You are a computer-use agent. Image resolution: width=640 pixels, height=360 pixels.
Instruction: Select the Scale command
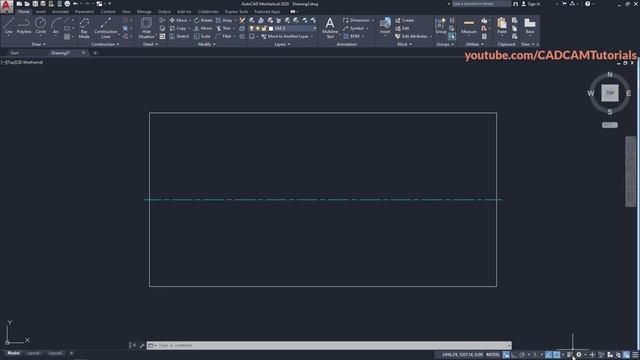tap(202, 36)
